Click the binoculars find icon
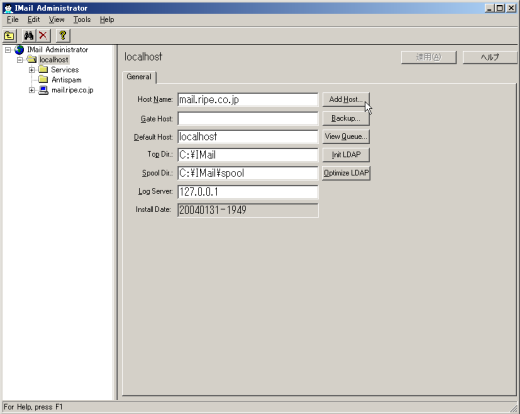Image resolution: width=520 pixels, height=414 pixels. coord(29,35)
